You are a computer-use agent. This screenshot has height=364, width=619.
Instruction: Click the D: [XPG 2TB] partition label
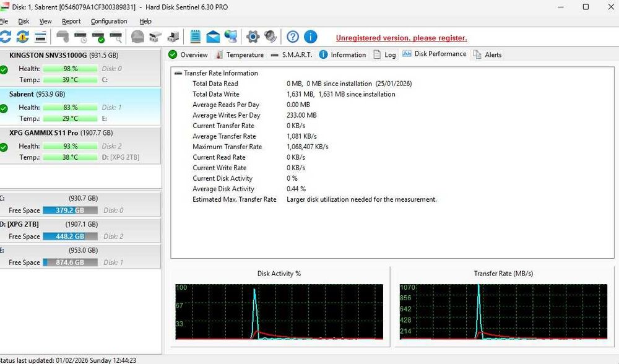(x=20, y=224)
